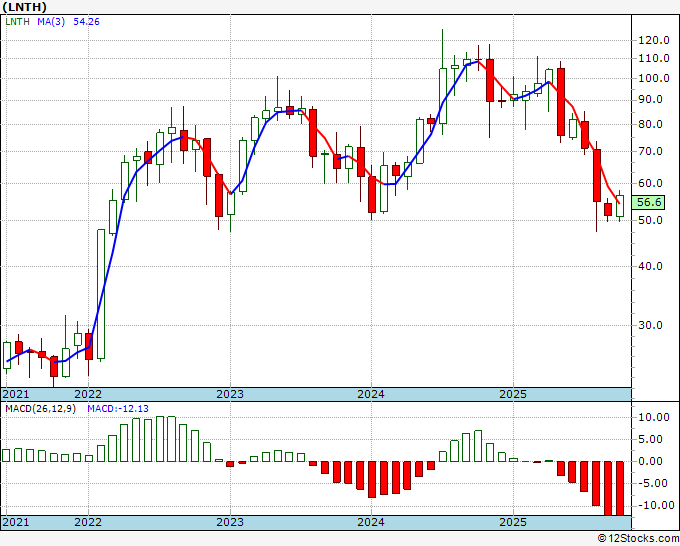Select the MA(3) indicator label

[51, 21]
